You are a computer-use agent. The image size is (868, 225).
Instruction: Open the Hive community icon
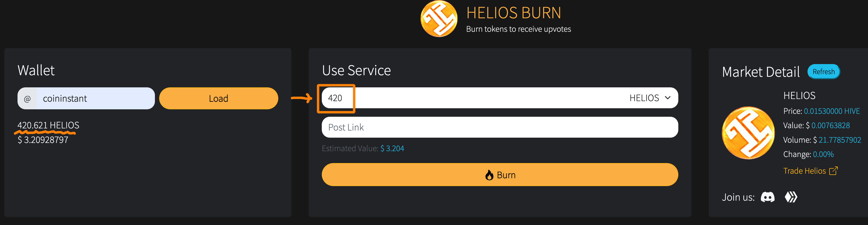(791, 197)
